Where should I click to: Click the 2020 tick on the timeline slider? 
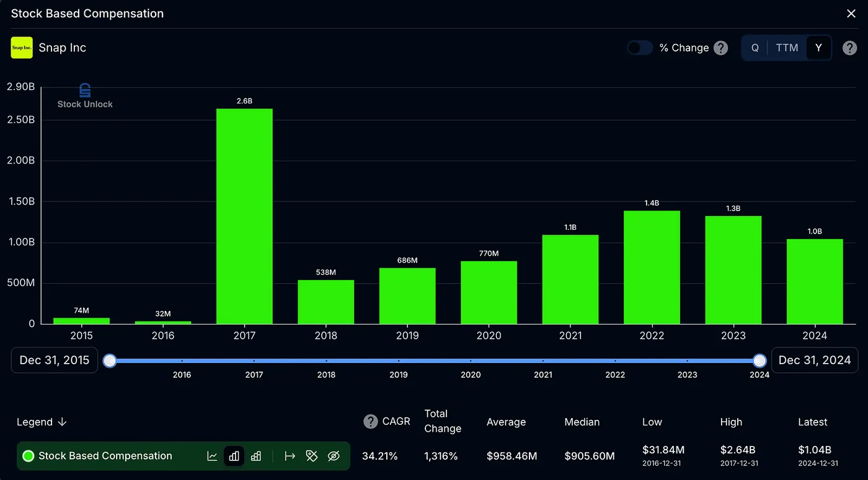[x=471, y=375]
